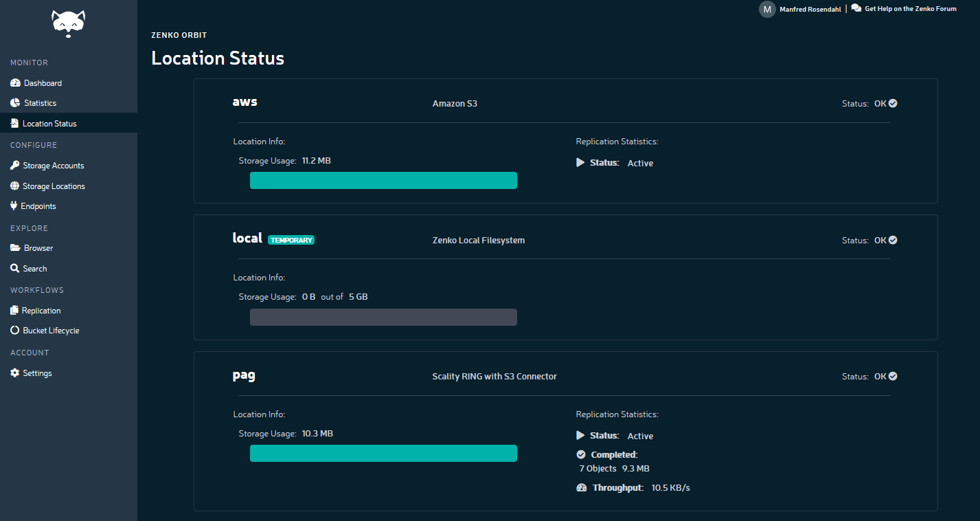Click the Endpoints plug icon
Image resolution: width=980 pixels, height=521 pixels.
(x=14, y=206)
